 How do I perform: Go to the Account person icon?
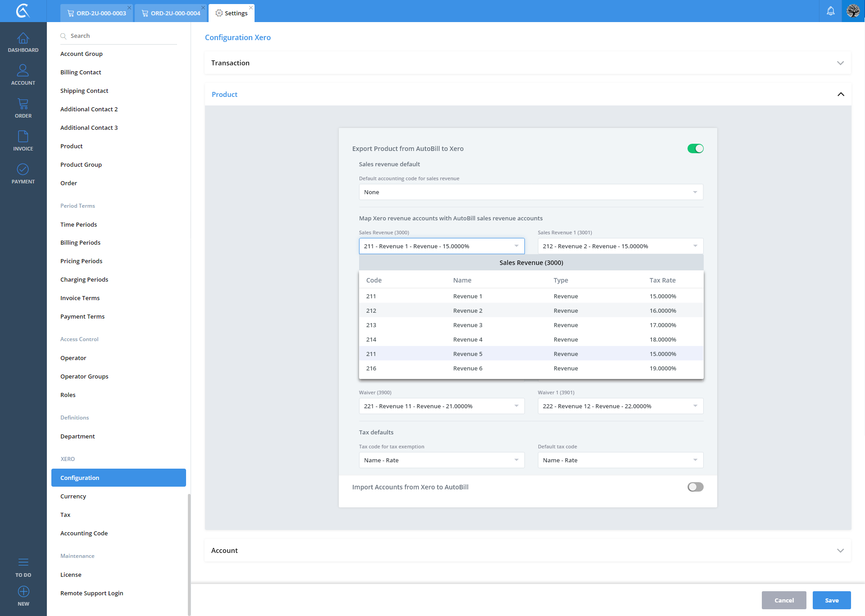pyautogui.click(x=23, y=71)
